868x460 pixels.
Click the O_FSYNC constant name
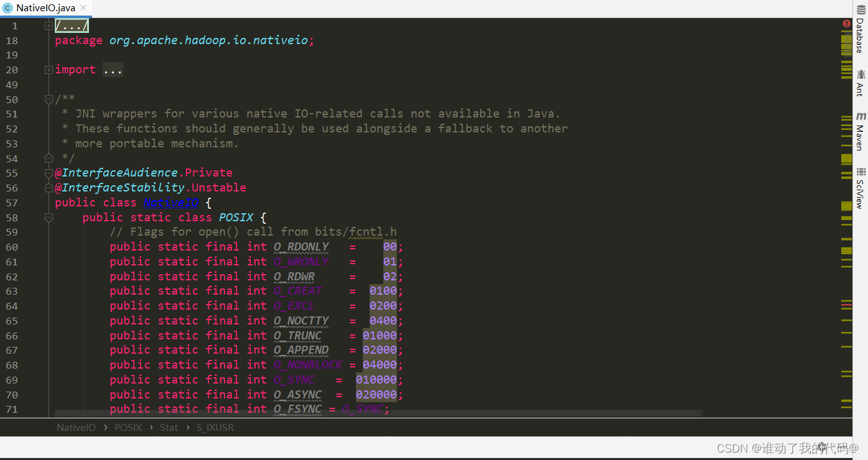[x=297, y=409]
